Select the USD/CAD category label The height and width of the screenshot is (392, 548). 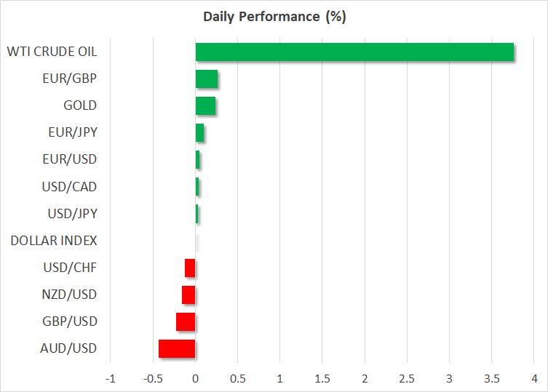(70, 187)
